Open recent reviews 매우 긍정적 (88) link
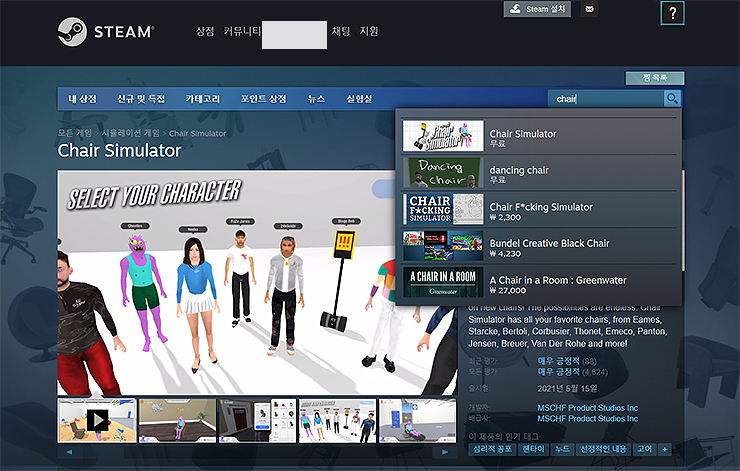This screenshot has height=471, width=740. point(567,361)
